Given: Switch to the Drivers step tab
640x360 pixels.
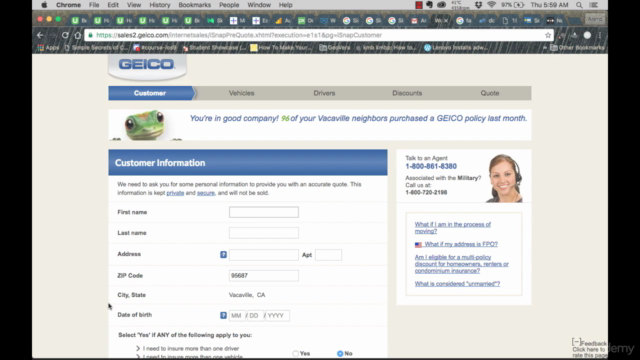Looking at the screenshot, I should 324,93.
